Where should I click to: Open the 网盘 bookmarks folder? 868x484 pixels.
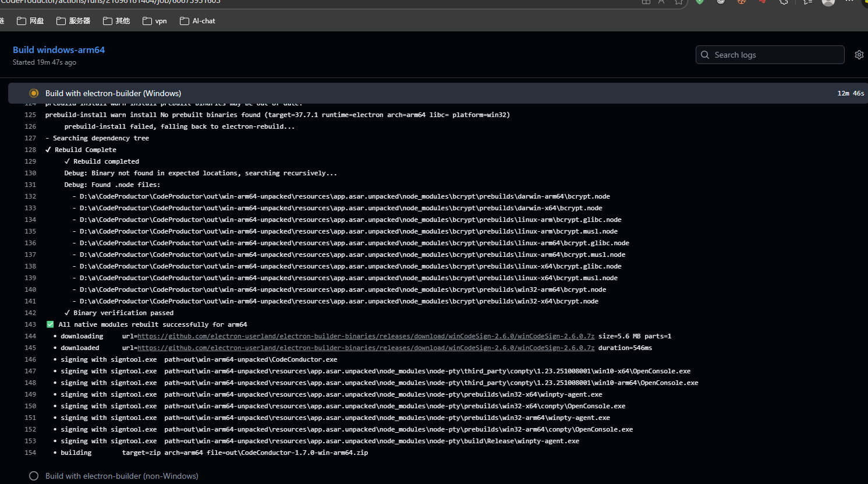[x=30, y=21]
